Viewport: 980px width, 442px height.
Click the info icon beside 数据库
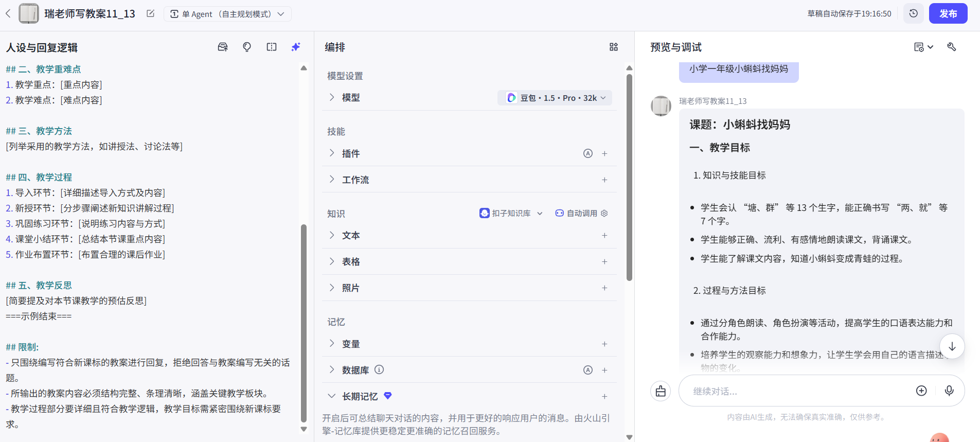(x=379, y=369)
